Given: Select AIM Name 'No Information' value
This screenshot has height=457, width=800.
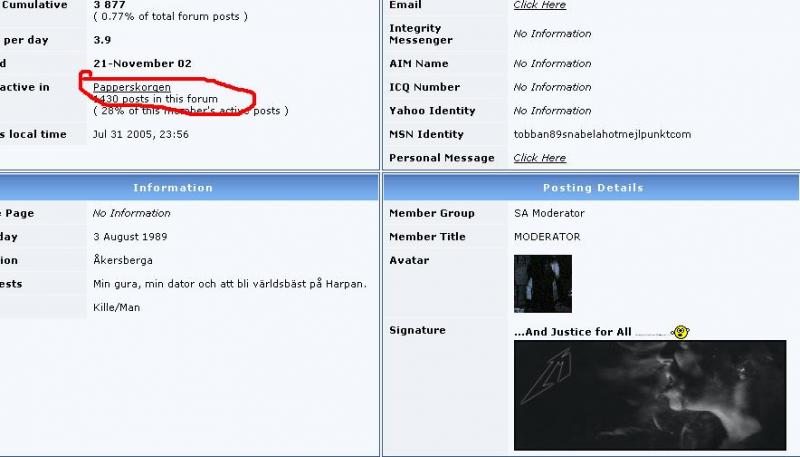Looking at the screenshot, I should (552, 64).
